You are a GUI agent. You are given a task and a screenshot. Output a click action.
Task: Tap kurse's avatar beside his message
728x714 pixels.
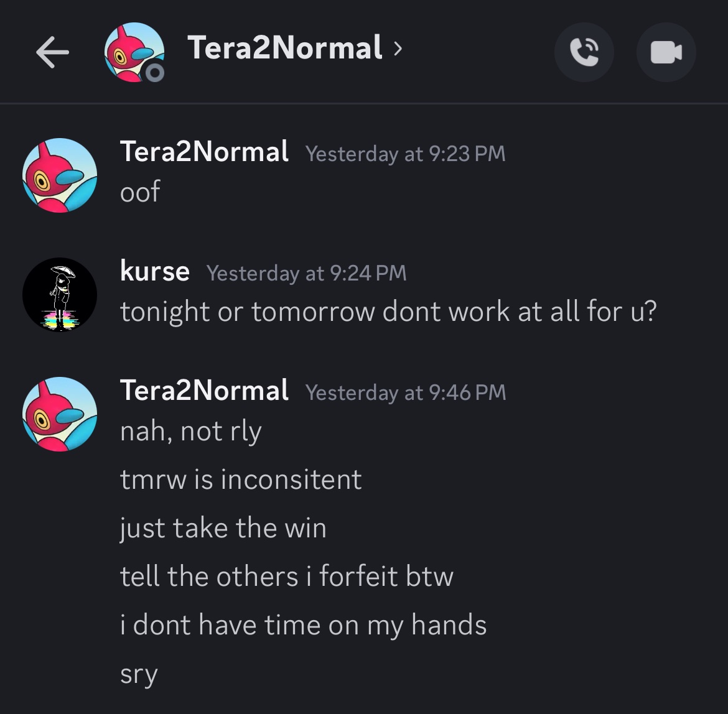pyautogui.click(x=60, y=295)
